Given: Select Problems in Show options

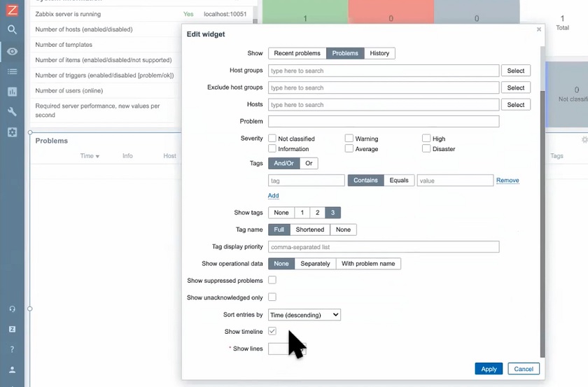Looking at the screenshot, I should pos(345,53).
